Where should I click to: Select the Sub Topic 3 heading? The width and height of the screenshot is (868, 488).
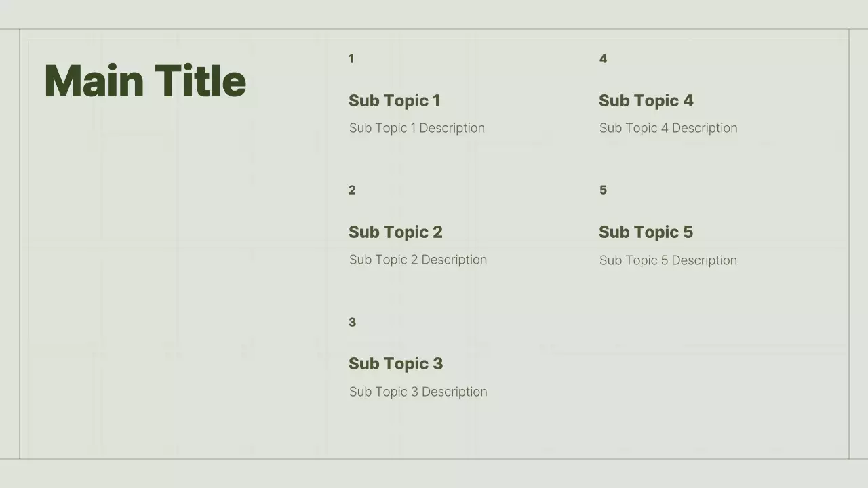pyautogui.click(x=395, y=364)
